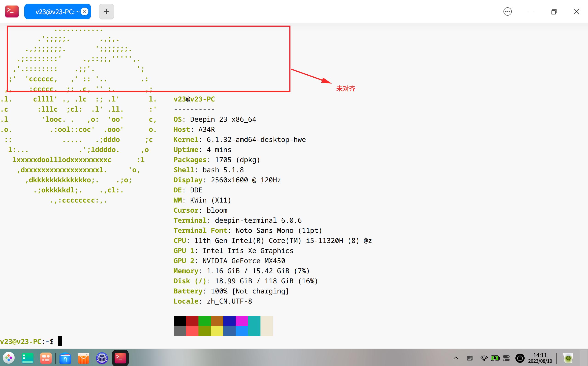The height and width of the screenshot is (366, 588).
Task: Launch the App Store from the taskbar
Action: coord(83,358)
